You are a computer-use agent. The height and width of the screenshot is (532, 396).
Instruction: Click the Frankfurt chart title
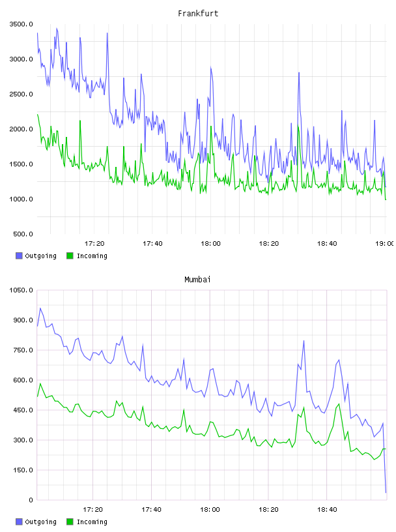tap(198, 14)
